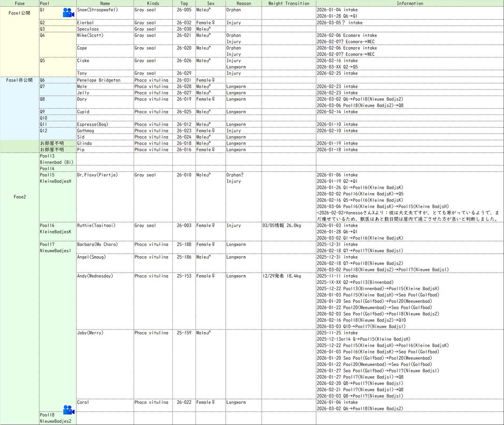This screenshot has width=504, height=425.
Task: Select name cell 'Joby(Merry)'
Action: (x=105, y=364)
